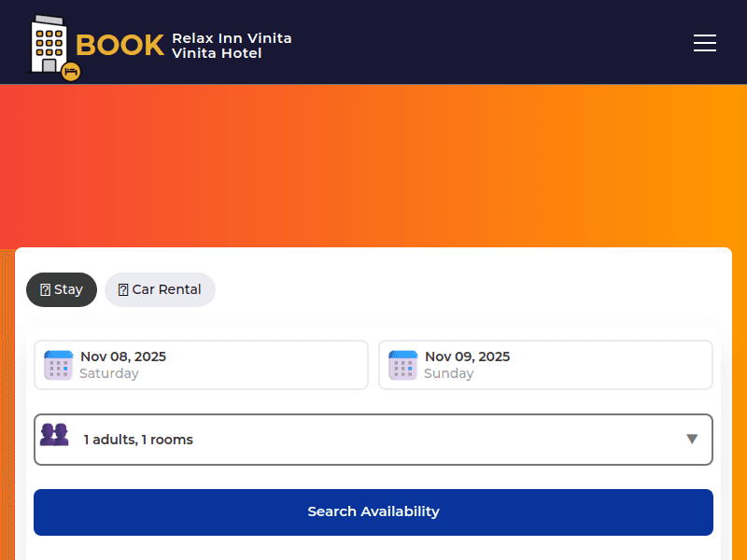
Task: Click the Sunday check-out day label
Action: [448, 373]
